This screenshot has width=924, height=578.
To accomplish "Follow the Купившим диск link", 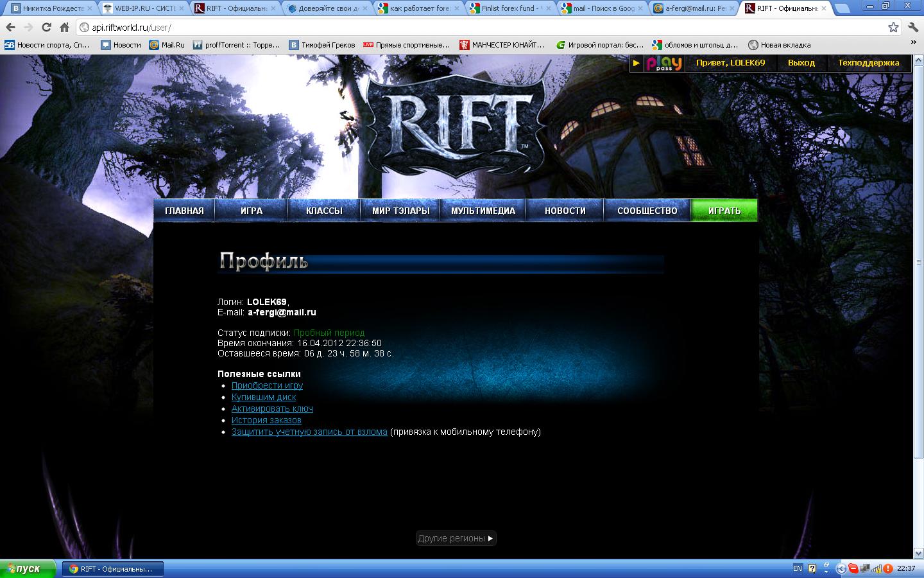I will pos(264,397).
